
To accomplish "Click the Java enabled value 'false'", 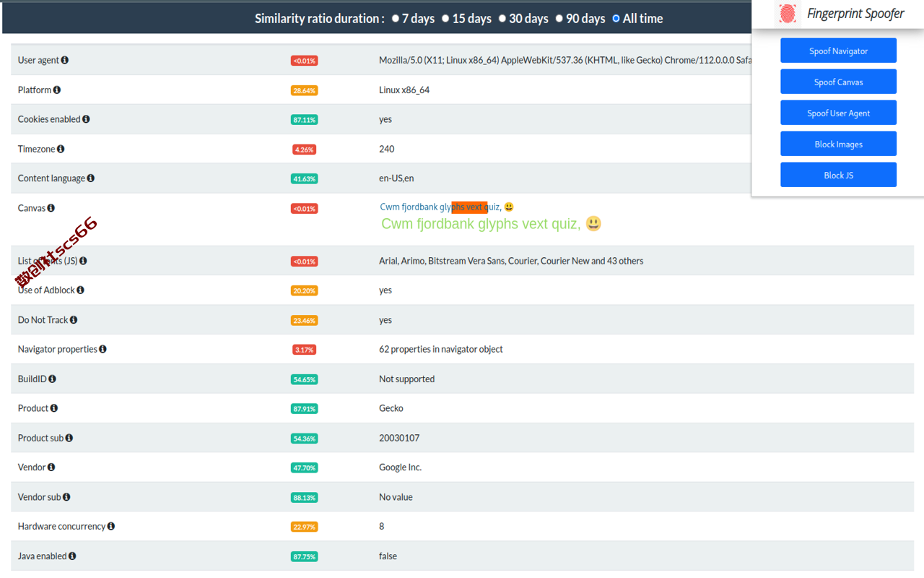I will click(388, 556).
